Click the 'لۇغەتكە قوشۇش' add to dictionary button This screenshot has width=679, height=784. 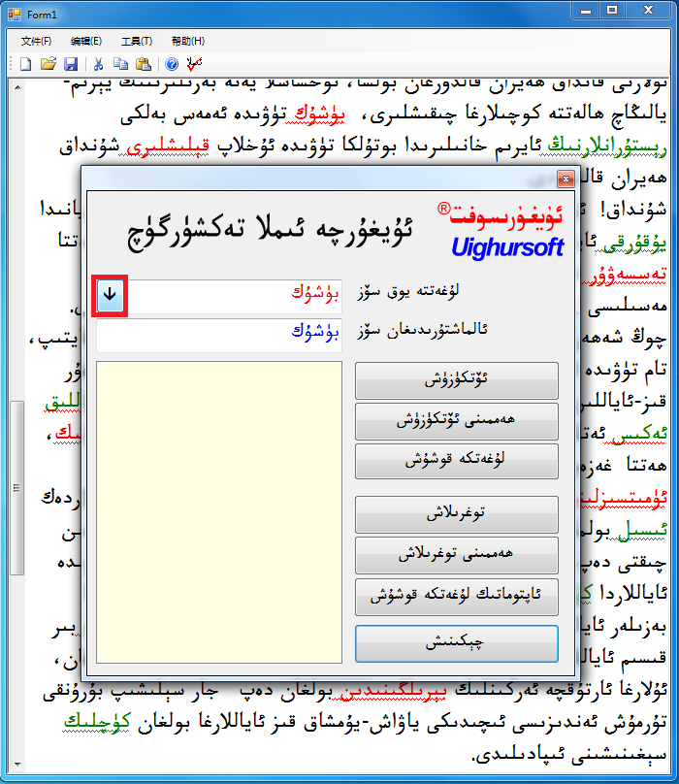457,461
